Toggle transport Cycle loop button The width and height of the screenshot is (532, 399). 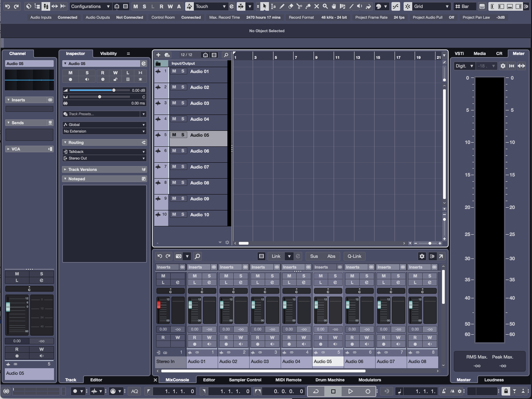[x=316, y=391]
